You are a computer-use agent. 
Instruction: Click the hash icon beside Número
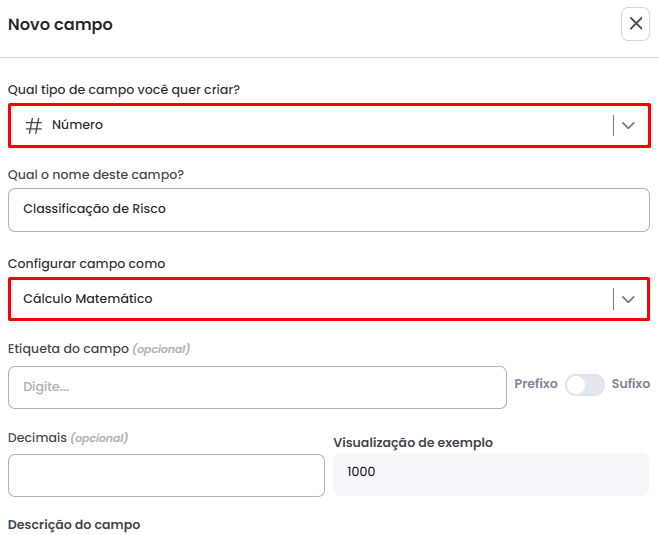[x=34, y=126]
